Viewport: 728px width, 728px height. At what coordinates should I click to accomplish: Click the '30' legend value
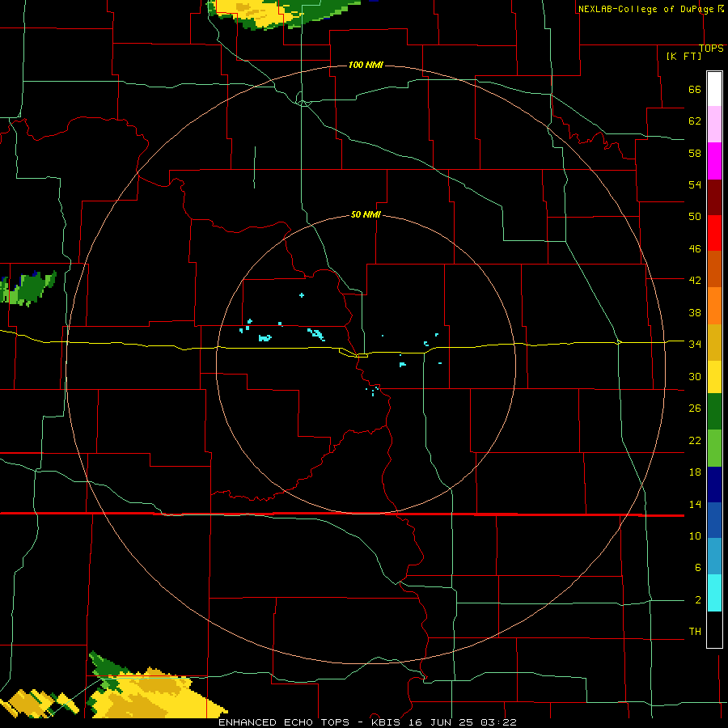click(695, 376)
